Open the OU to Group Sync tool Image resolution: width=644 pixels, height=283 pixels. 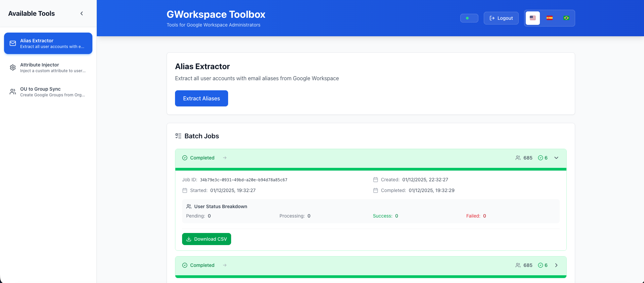pyautogui.click(x=48, y=92)
